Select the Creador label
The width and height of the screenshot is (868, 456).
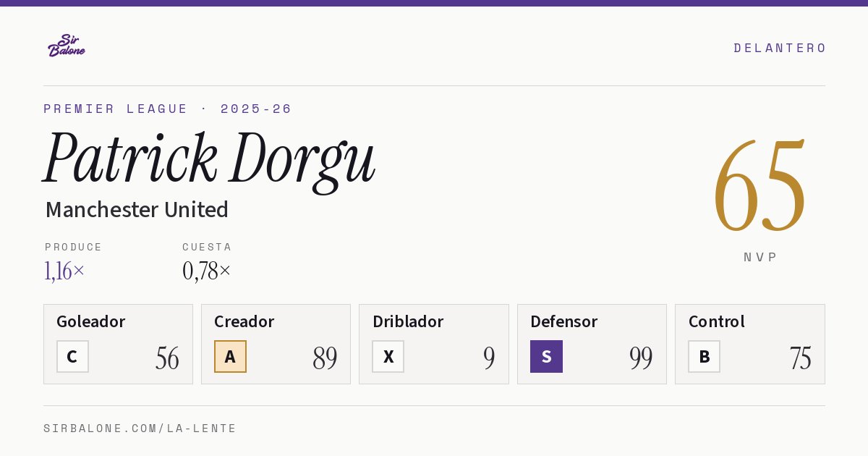[244, 321]
